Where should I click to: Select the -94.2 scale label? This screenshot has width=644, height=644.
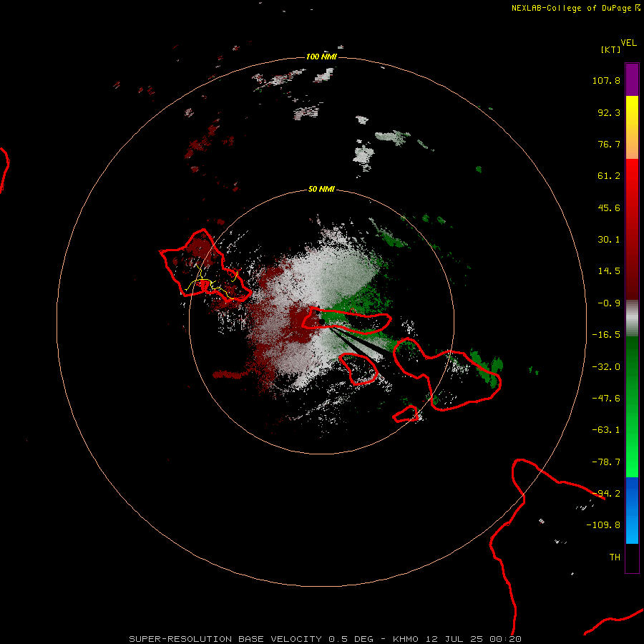point(606,494)
